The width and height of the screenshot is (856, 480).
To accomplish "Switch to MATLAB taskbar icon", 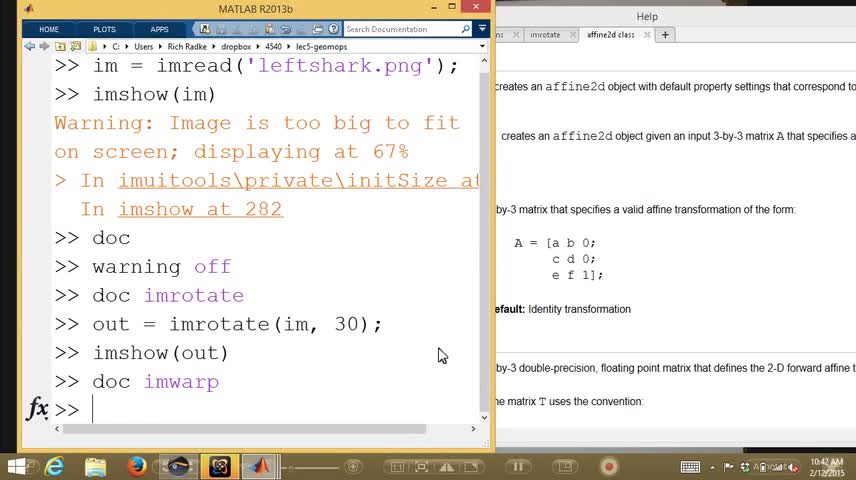I will pyautogui.click(x=260, y=466).
